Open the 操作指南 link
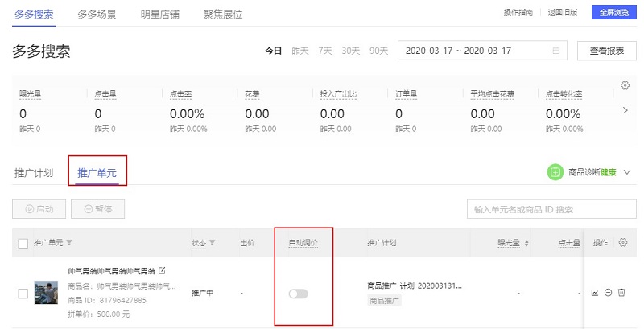644x329 pixels. 518,13
